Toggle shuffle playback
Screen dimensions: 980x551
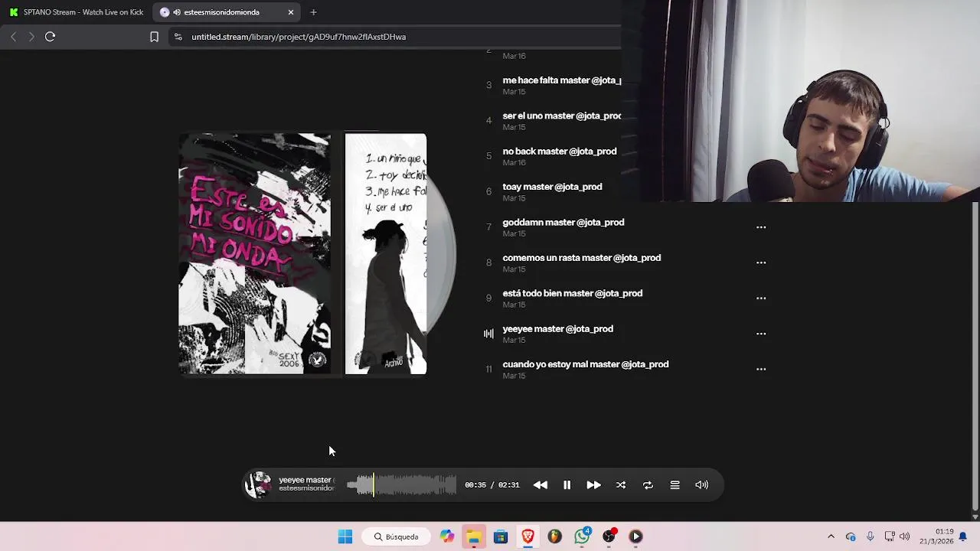coord(621,485)
